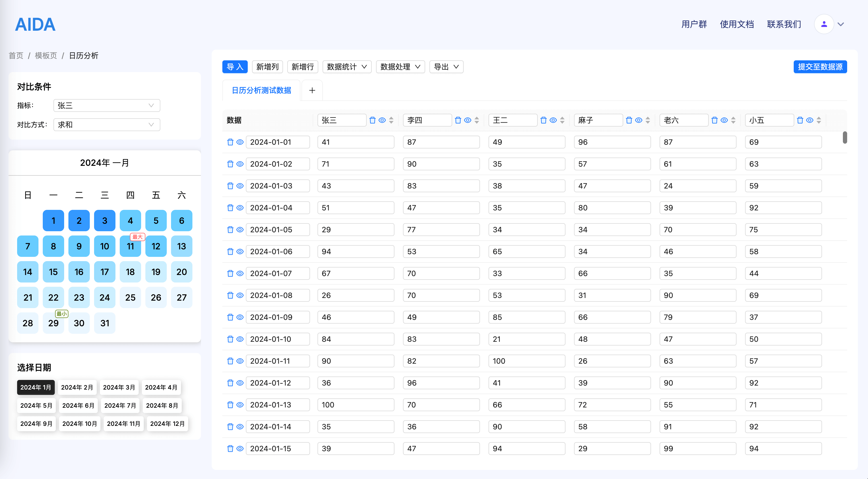The image size is (868, 479).
Task: Hide the 2024-01-15 row via eye icon
Action: (240, 448)
